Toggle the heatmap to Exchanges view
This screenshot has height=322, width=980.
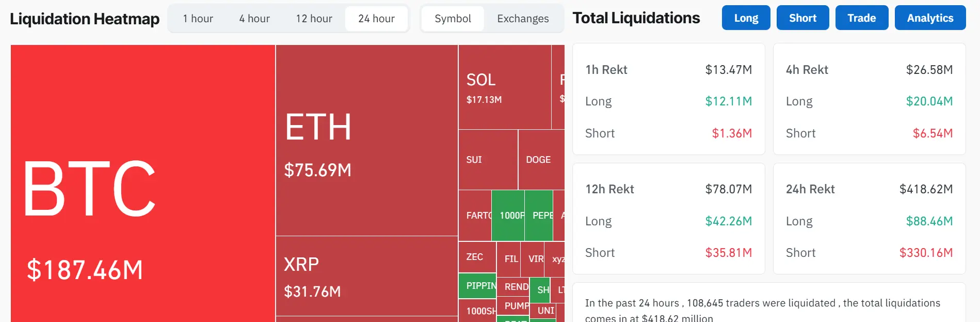tap(522, 18)
